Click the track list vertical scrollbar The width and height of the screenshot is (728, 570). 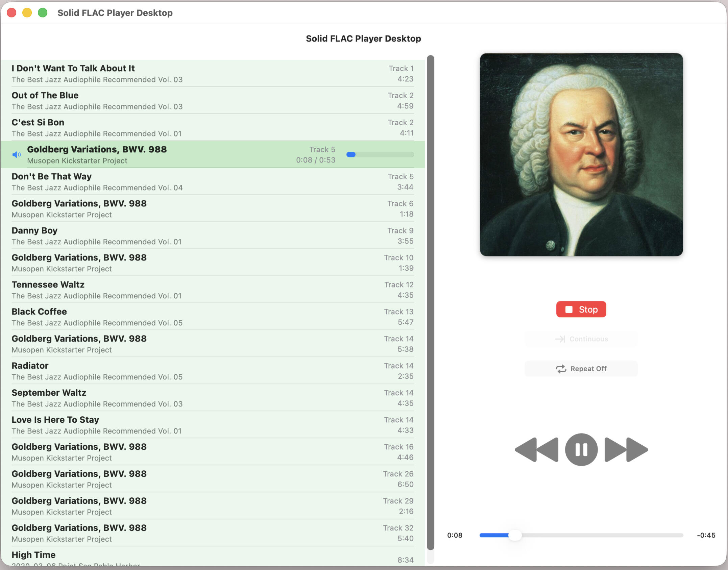point(430,302)
